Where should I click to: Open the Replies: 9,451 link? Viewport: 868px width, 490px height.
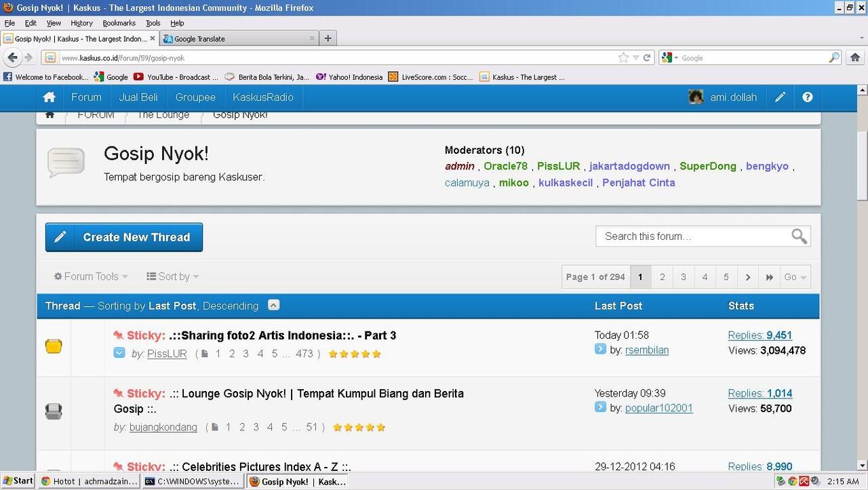(x=760, y=335)
